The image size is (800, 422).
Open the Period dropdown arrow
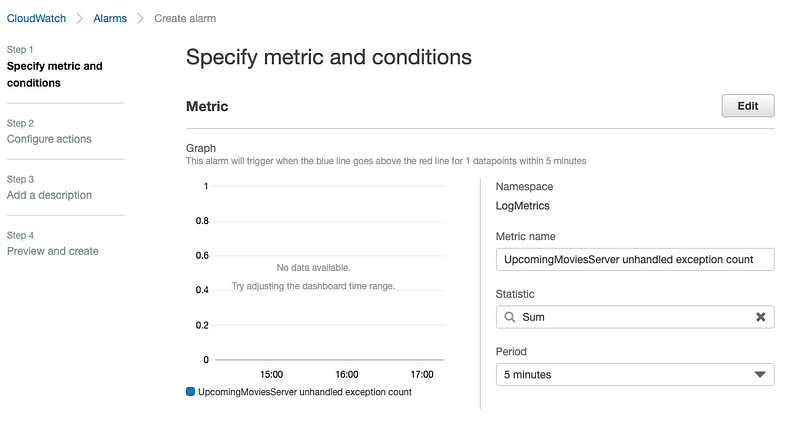click(x=759, y=375)
